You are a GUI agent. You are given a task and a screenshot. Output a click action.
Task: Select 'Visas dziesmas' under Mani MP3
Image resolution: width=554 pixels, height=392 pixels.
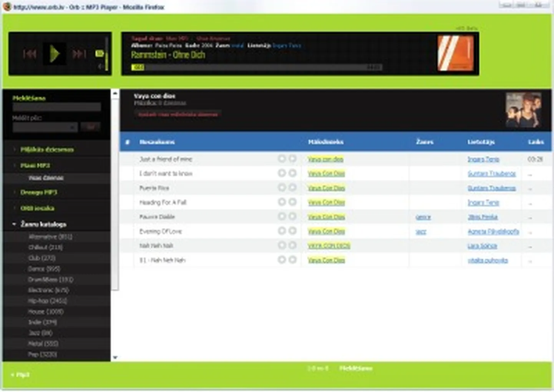tap(46, 178)
